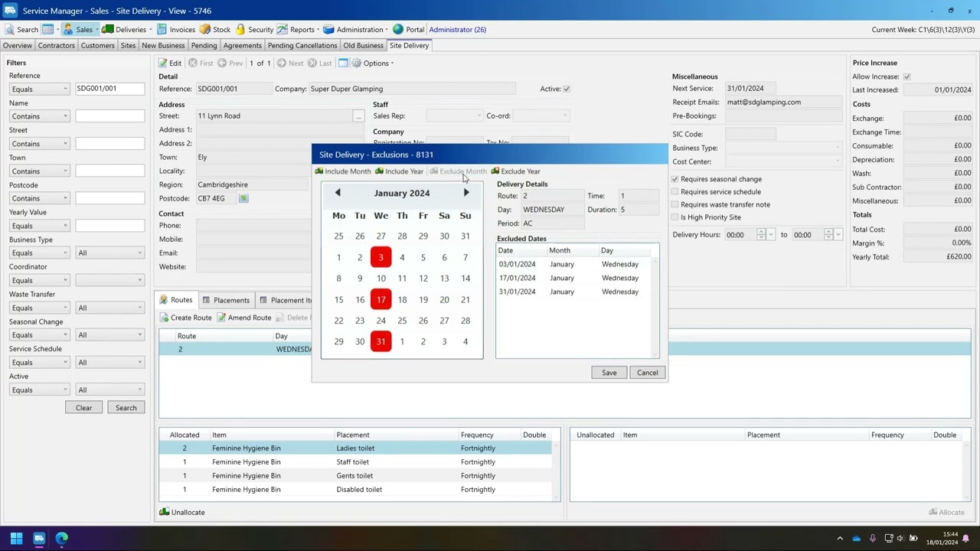Switch to the Contractors tab
The image size is (980, 551).
(x=57, y=46)
